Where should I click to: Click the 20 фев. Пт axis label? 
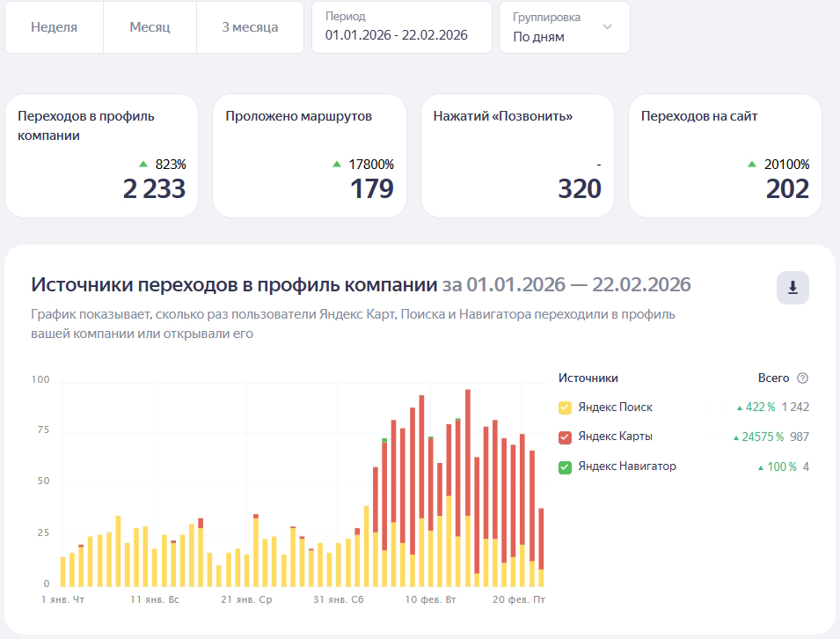click(519, 599)
